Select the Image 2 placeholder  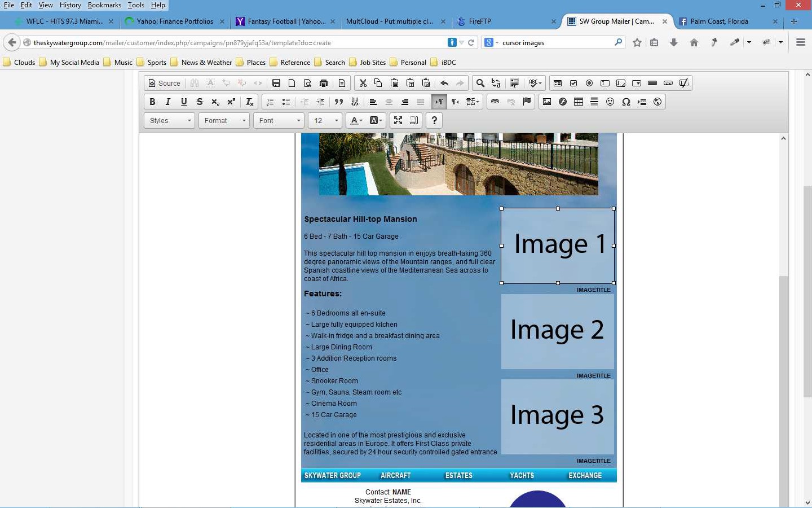[x=557, y=331]
